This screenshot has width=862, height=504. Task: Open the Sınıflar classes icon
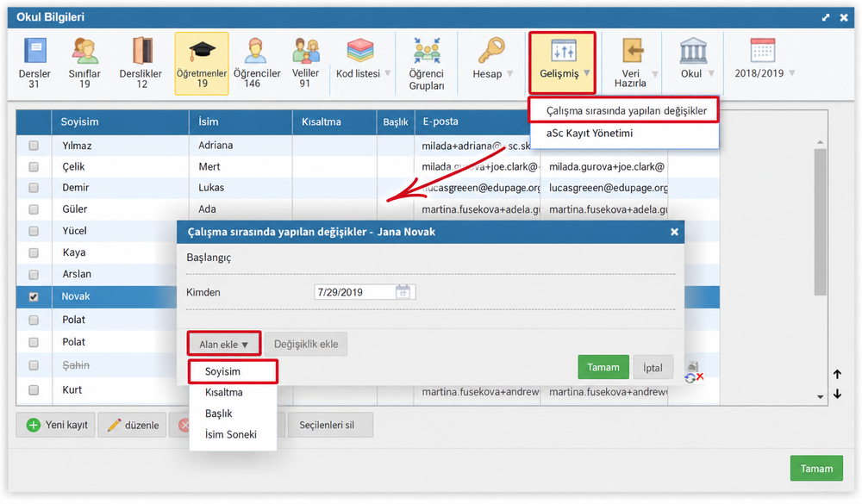click(85, 51)
